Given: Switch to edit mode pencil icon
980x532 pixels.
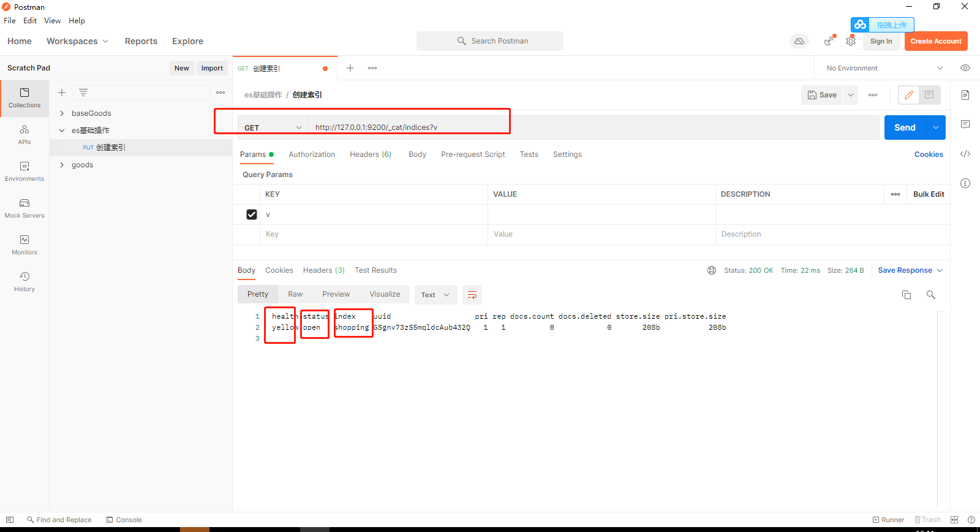Looking at the screenshot, I should [909, 95].
